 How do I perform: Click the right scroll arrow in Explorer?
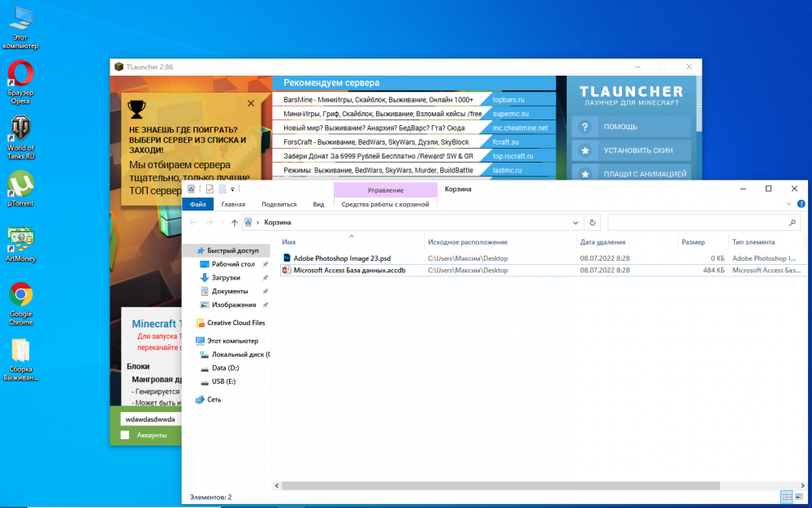803,486
